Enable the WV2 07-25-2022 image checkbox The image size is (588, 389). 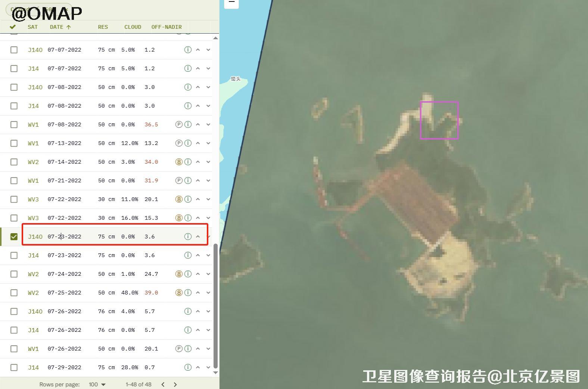pyautogui.click(x=14, y=293)
